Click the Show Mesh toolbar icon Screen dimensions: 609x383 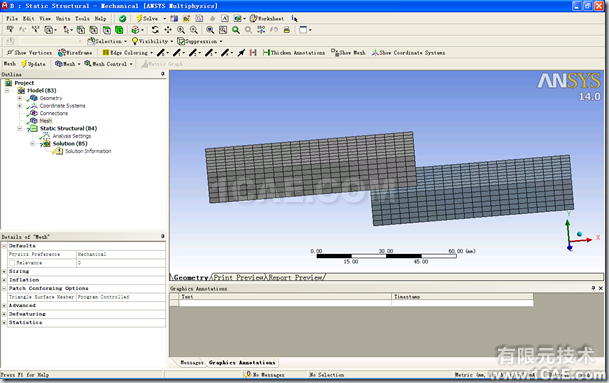pyautogui.click(x=348, y=52)
